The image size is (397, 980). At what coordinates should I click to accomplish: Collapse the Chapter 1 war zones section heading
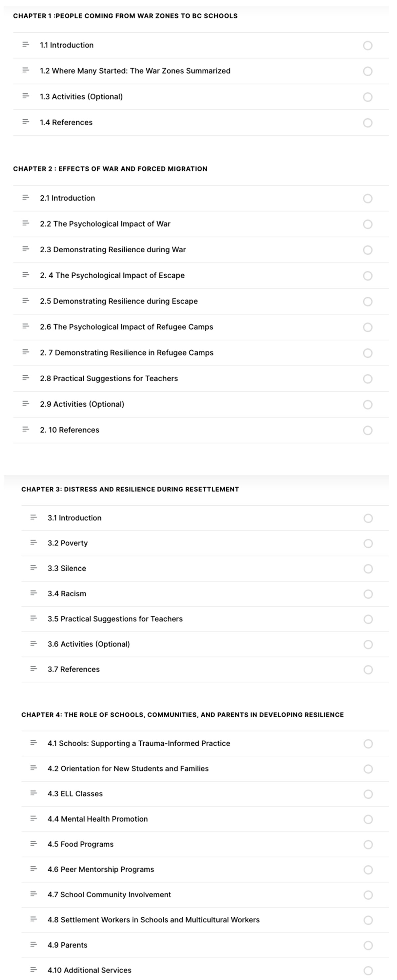[125, 16]
